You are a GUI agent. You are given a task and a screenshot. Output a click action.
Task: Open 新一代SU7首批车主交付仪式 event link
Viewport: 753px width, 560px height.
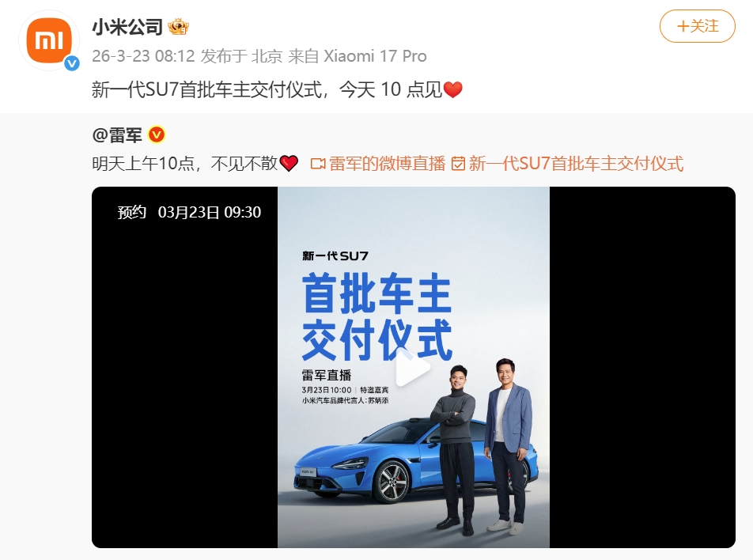(576, 164)
